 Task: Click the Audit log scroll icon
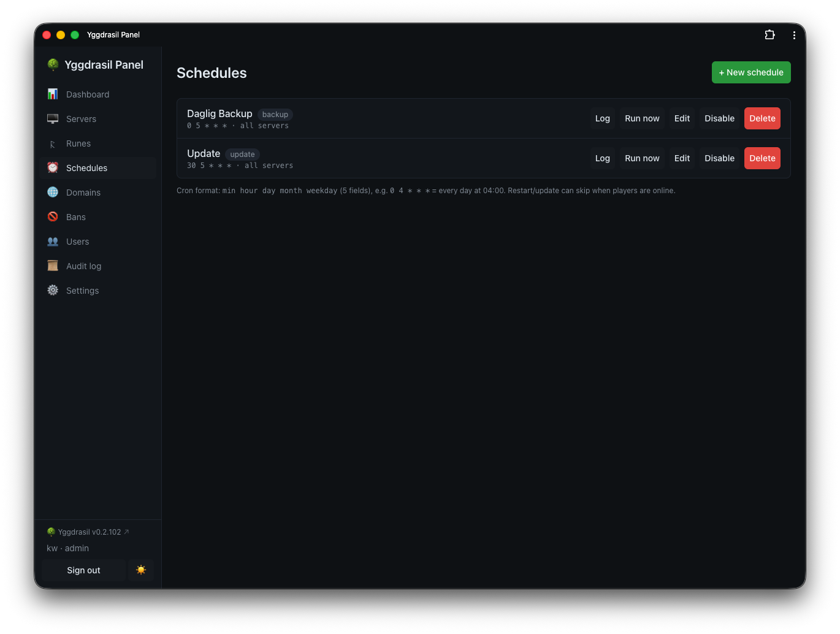(x=53, y=265)
